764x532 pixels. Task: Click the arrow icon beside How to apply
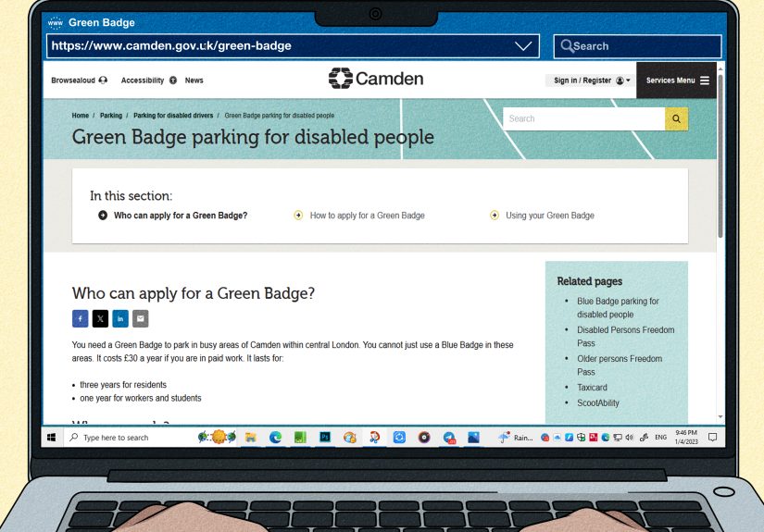pyautogui.click(x=298, y=216)
